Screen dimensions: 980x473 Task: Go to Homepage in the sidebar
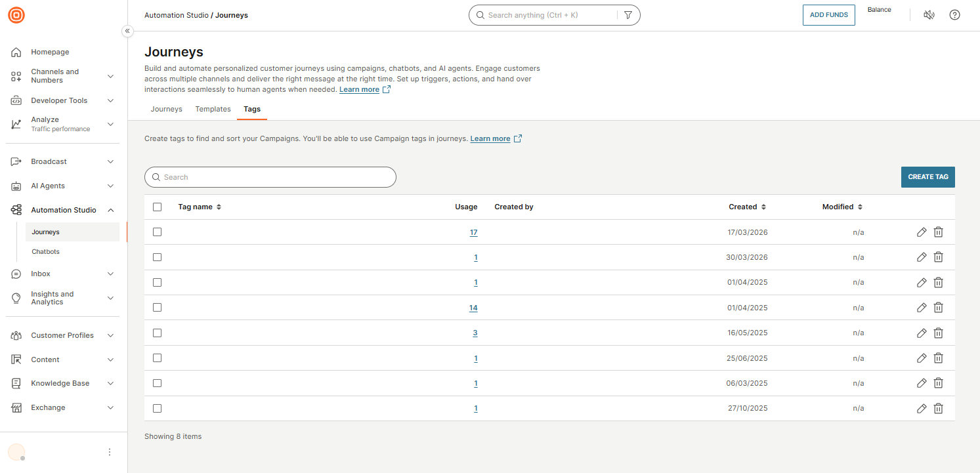(x=50, y=52)
